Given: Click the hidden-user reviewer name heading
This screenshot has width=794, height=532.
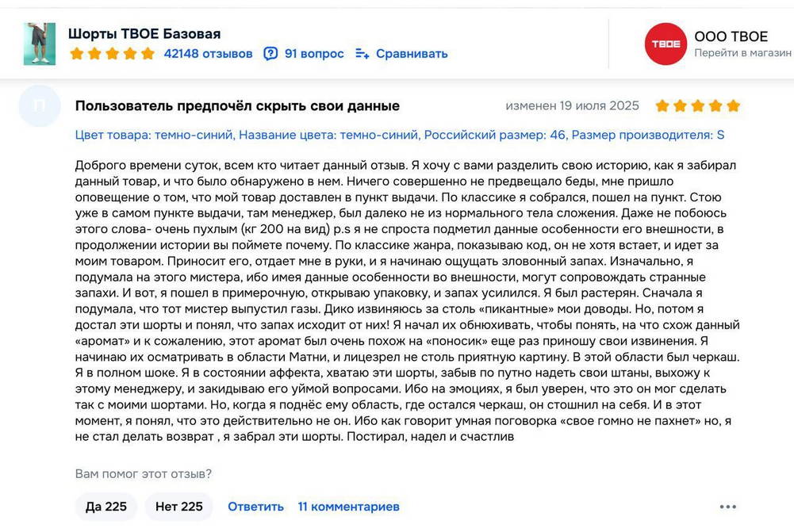Looking at the screenshot, I should tap(237, 105).
